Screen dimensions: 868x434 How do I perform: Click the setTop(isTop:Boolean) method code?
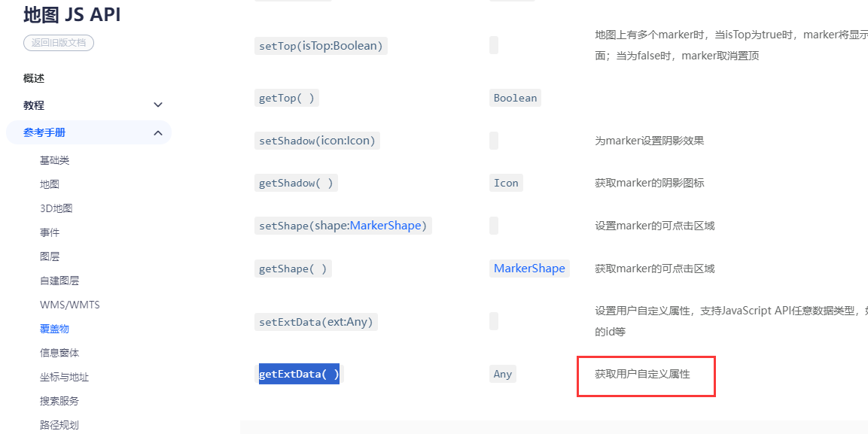(321, 45)
